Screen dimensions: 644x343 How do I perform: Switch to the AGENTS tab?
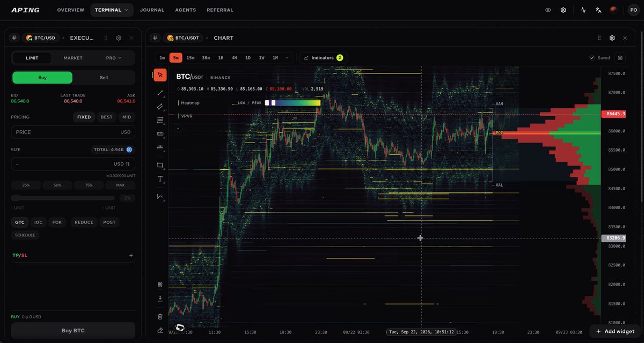(186, 10)
